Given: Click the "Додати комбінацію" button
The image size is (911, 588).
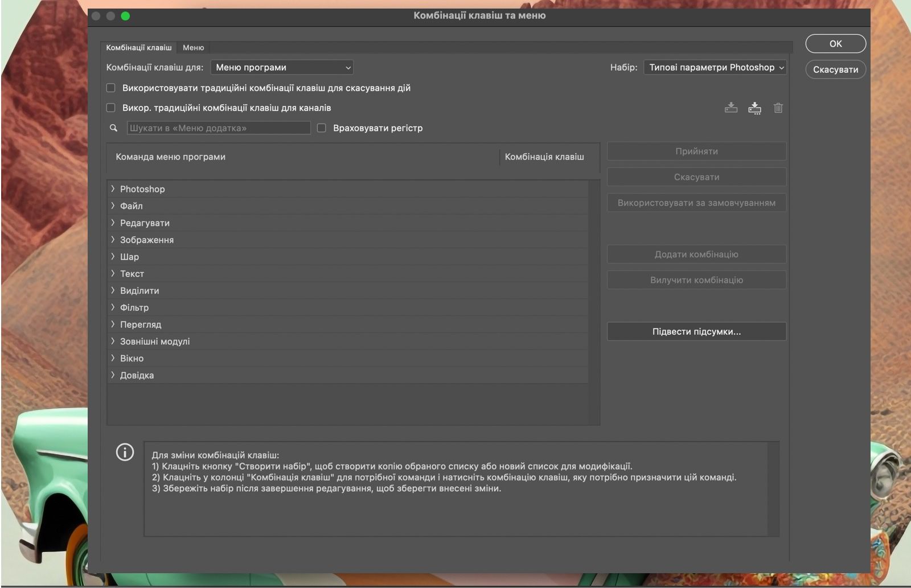Looking at the screenshot, I should pos(696,254).
